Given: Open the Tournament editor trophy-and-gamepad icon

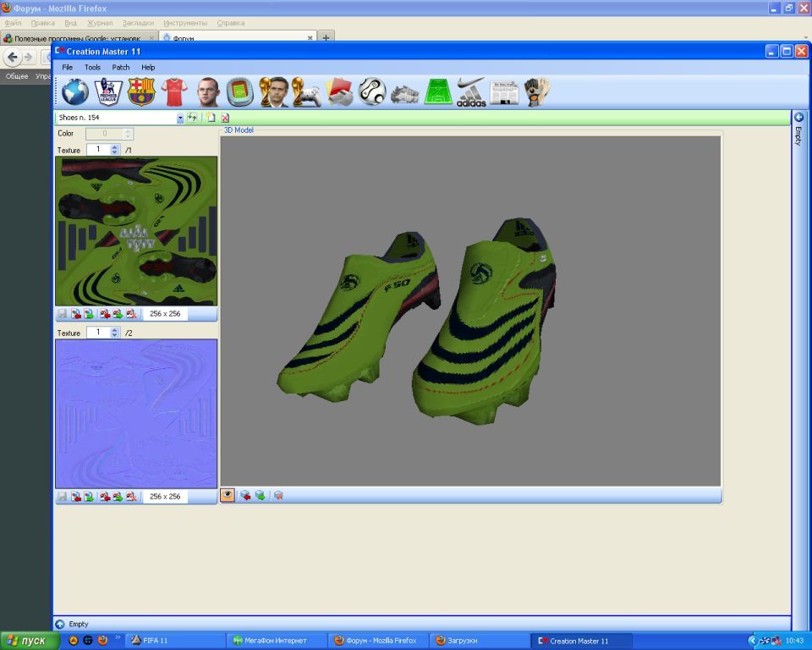Looking at the screenshot, I should [x=306, y=92].
